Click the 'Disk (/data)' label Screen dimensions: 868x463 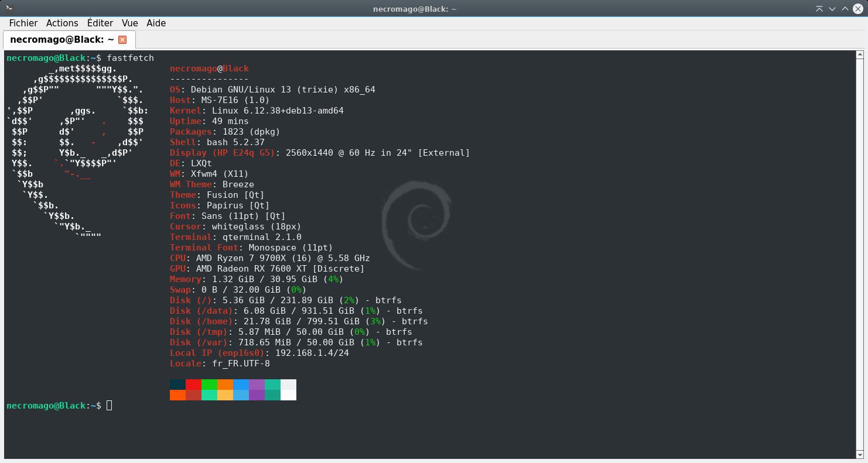point(201,311)
